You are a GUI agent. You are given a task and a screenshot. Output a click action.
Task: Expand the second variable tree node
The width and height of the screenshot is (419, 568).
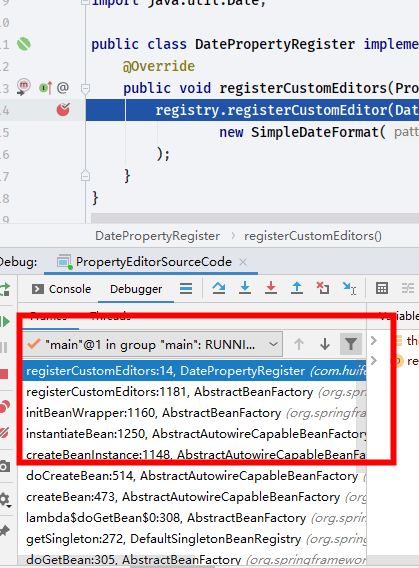pos(374,361)
